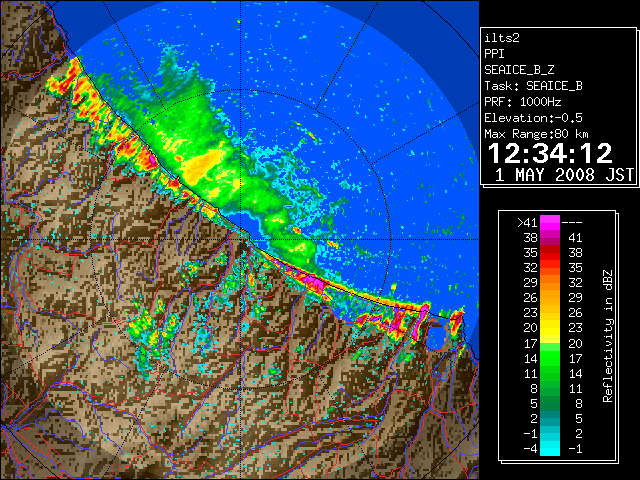The image size is (640, 480).
Task: Click the '-4' legend value at bottom
Action: 530,449
